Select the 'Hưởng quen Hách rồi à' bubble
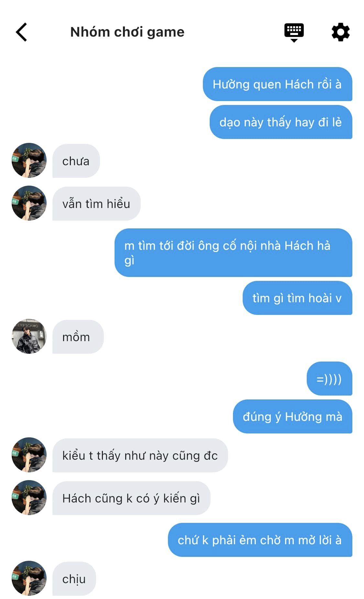The image size is (364, 599). [x=277, y=84]
